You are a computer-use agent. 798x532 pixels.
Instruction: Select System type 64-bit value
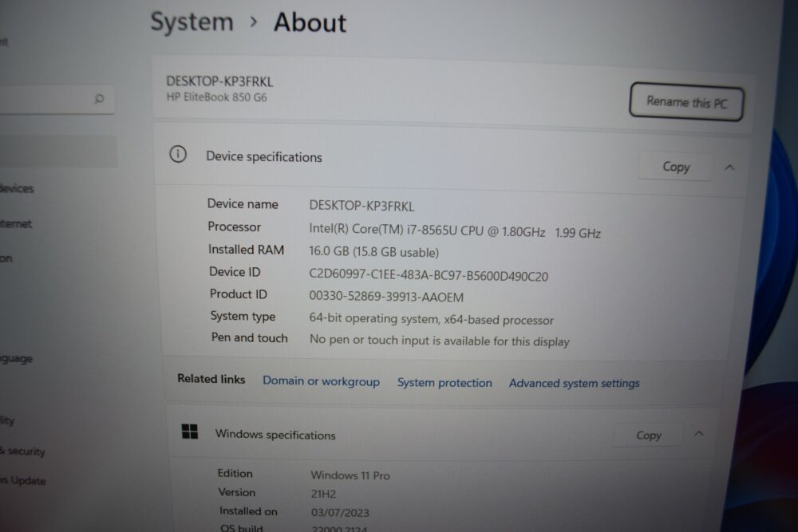(431, 319)
